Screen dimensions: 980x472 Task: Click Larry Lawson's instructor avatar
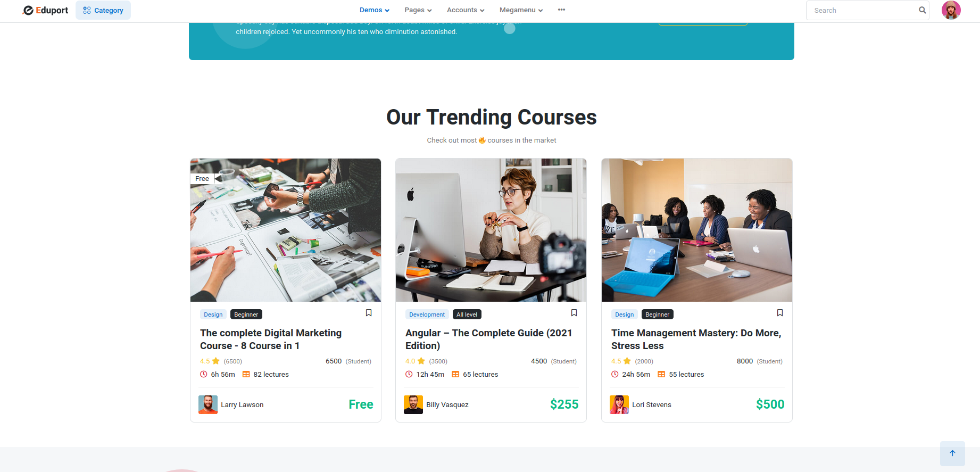point(208,404)
